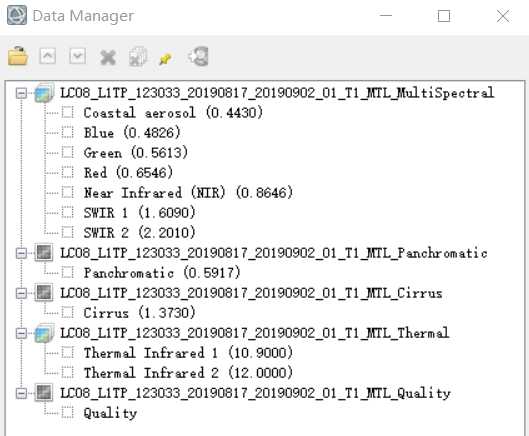
Task: Select the MTL_Thermal dataset name
Action: 255,333
